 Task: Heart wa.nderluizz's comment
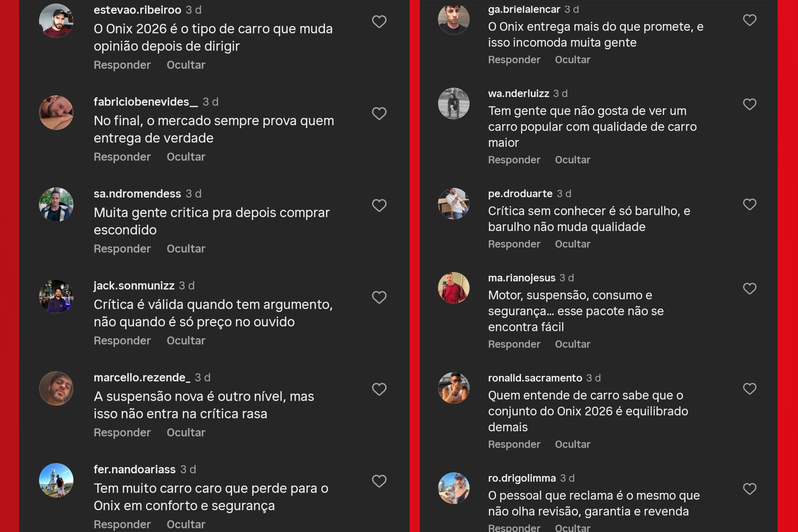coord(750,104)
